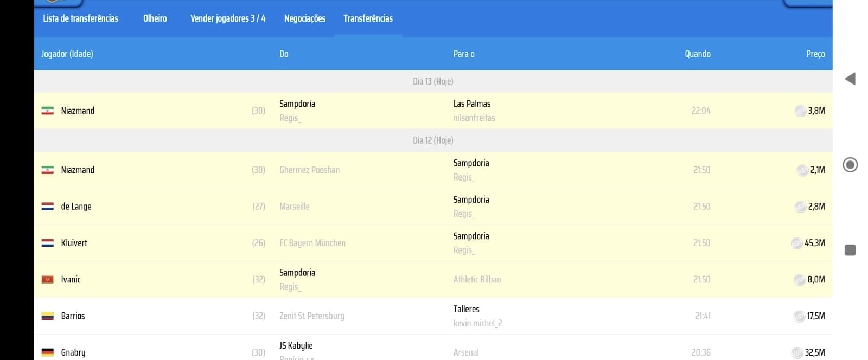This screenshot has width=868, height=360.
Task: Click the Netherlands flag next to de Lange
Action: pyautogui.click(x=48, y=207)
